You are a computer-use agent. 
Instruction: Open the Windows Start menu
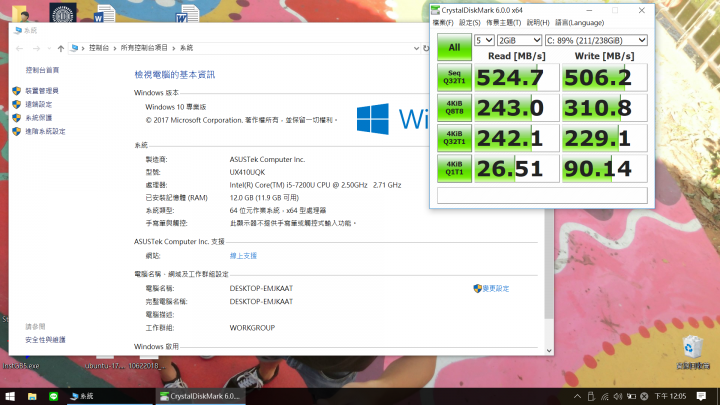(10, 396)
